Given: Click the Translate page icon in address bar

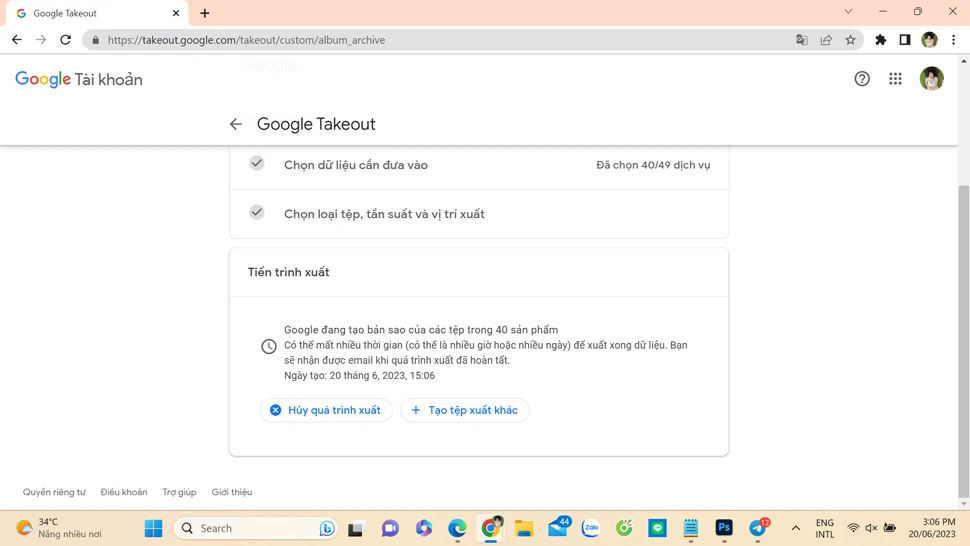Looking at the screenshot, I should click(802, 40).
